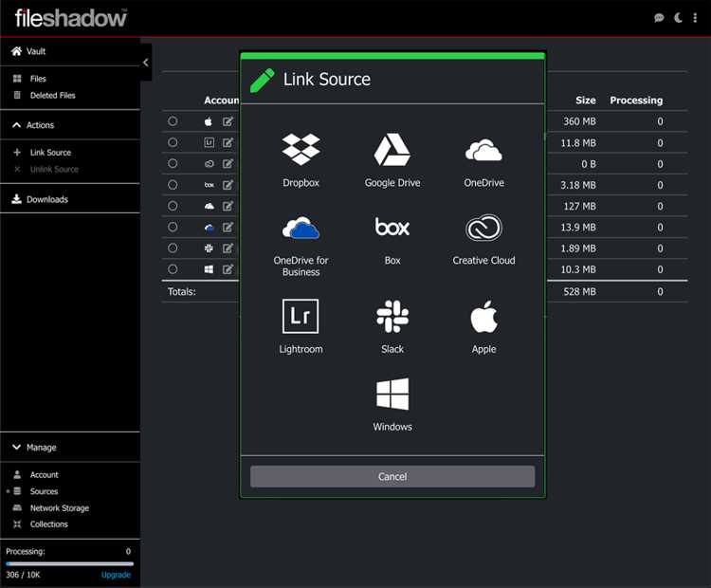
Task: Edit the 13.9 MB OneDrive Business row
Action: 228,227
